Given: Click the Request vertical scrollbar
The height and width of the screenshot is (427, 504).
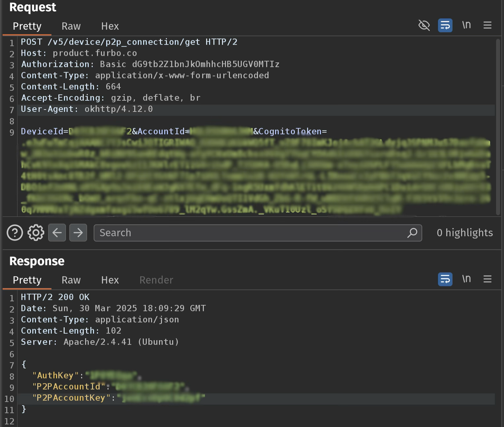Looking at the screenshot, I should pos(498,127).
